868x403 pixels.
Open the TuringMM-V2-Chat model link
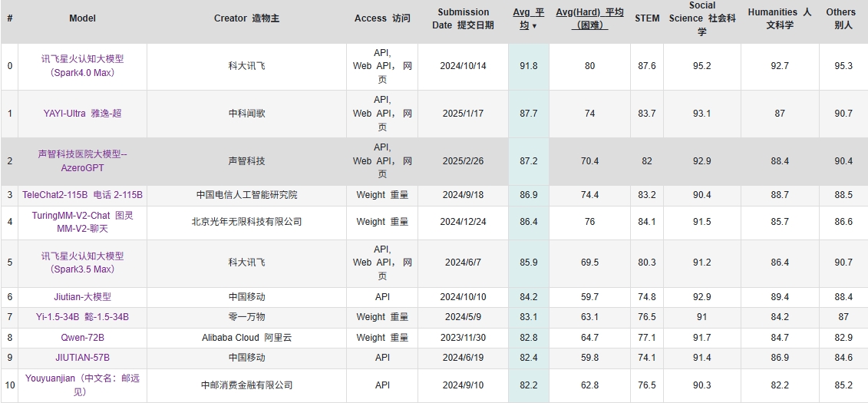click(82, 222)
